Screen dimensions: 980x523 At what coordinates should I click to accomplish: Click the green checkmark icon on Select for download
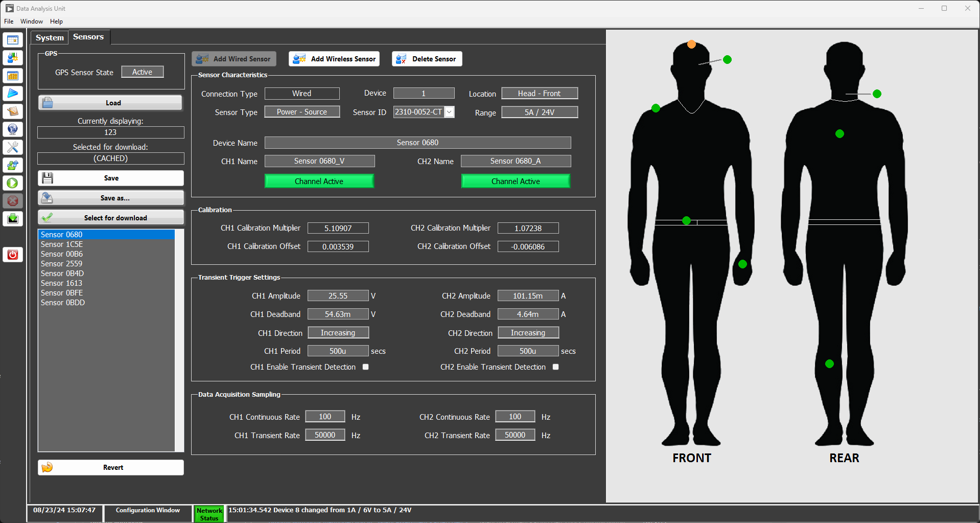pyautogui.click(x=48, y=217)
